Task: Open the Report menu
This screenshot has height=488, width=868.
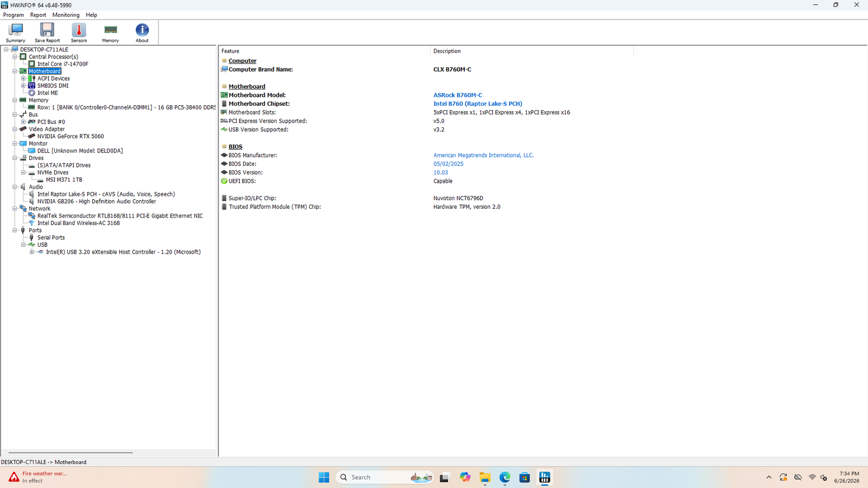Action: tap(38, 15)
